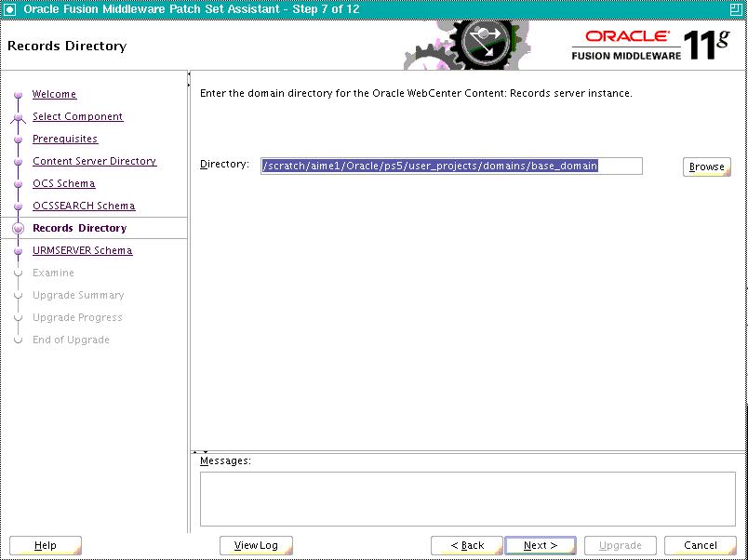
Task: Click the Oracle Fusion Middleware 11g logo
Action: pyautogui.click(x=650, y=46)
